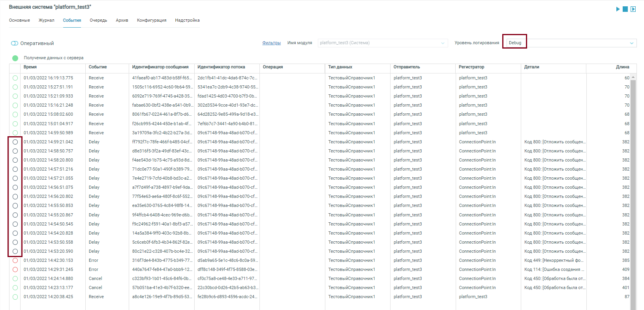Select the status circle for row 15:16:21.248

(15, 105)
